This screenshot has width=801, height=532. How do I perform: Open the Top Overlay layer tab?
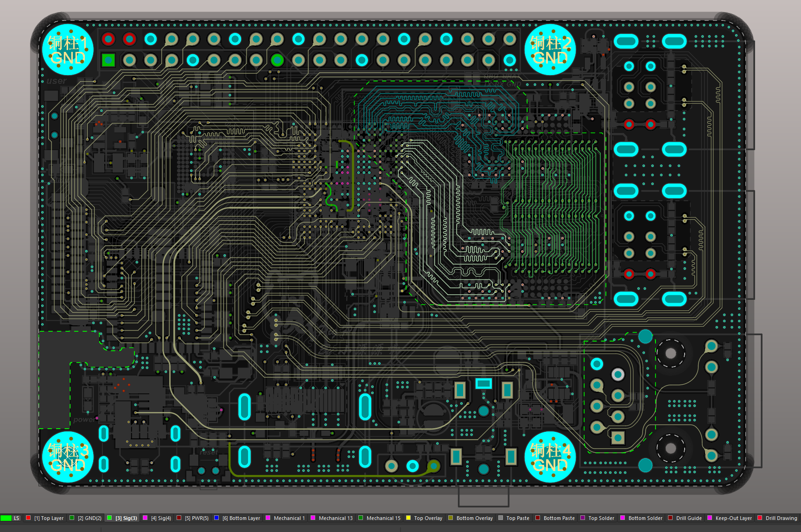click(428, 518)
